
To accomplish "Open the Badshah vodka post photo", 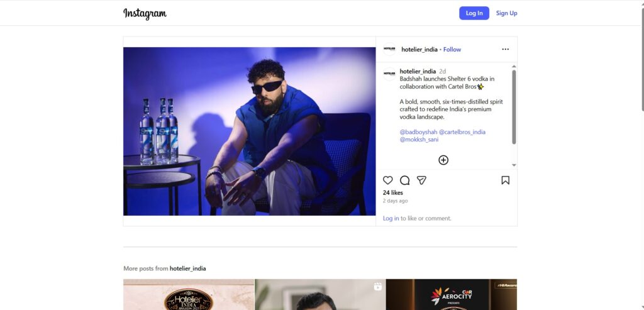I will pos(249,131).
